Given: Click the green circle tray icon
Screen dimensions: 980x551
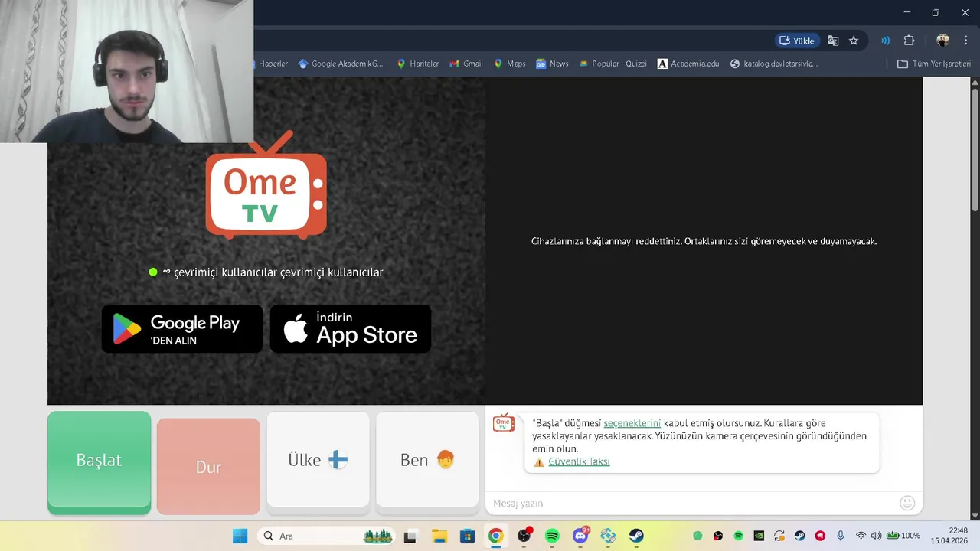Looking at the screenshot, I should point(697,536).
